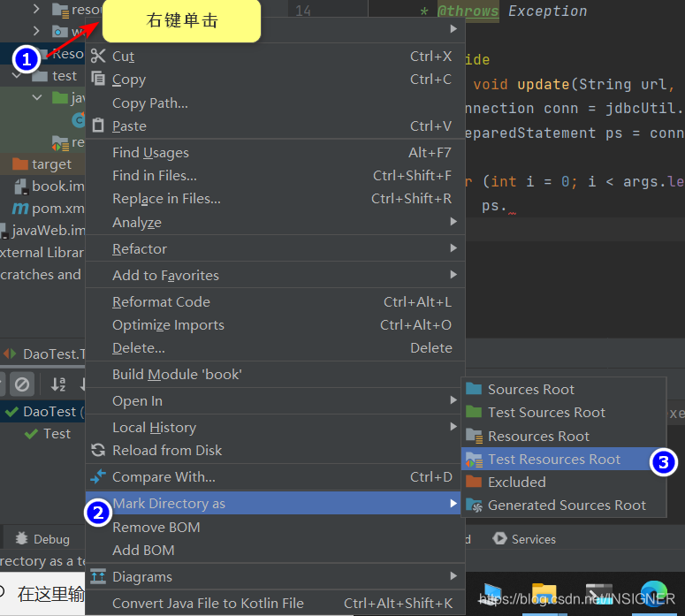Click the scissors Cut icon
This screenshot has height=616, width=685.
pyautogui.click(x=98, y=56)
